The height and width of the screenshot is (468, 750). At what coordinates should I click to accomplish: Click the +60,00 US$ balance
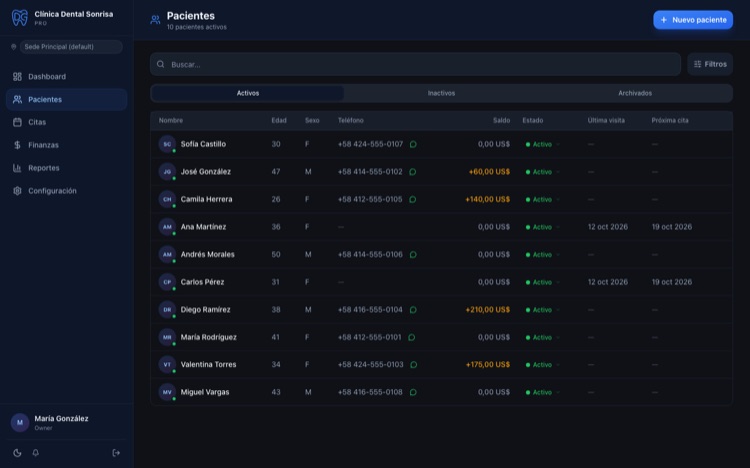click(489, 172)
